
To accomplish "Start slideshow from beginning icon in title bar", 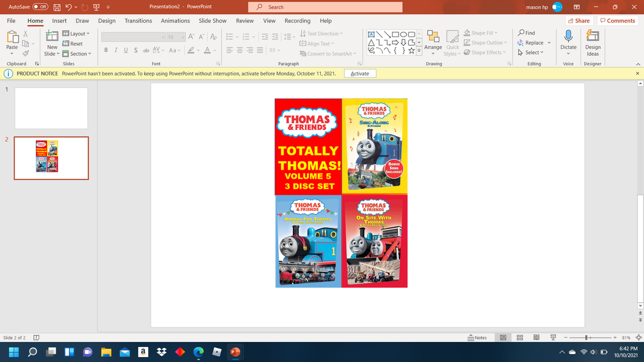I will coord(96,7).
